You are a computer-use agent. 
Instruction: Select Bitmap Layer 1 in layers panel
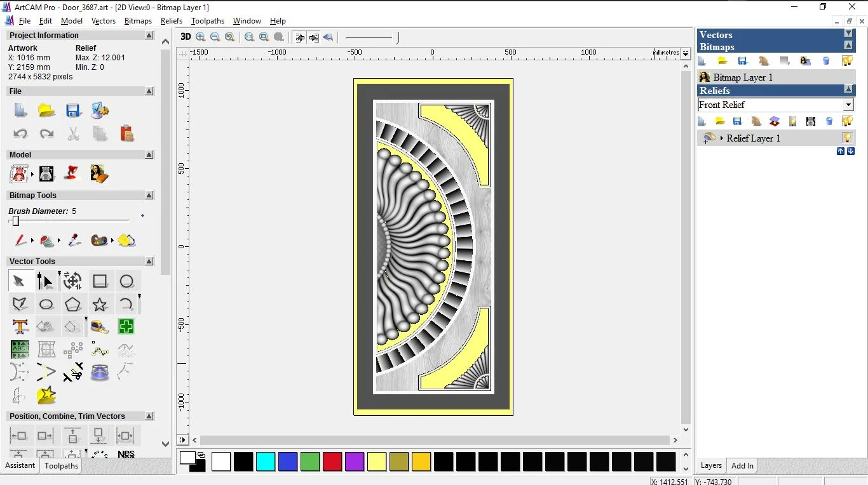coord(742,77)
